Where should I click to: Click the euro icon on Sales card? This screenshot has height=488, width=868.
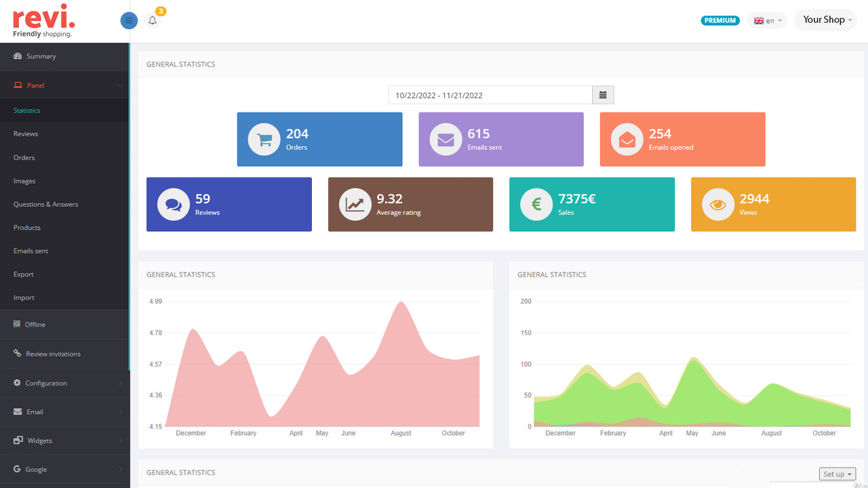(x=536, y=204)
